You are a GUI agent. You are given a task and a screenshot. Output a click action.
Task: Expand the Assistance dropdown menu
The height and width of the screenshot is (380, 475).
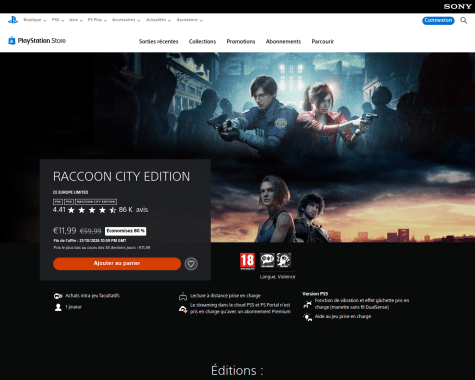click(x=189, y=20)
